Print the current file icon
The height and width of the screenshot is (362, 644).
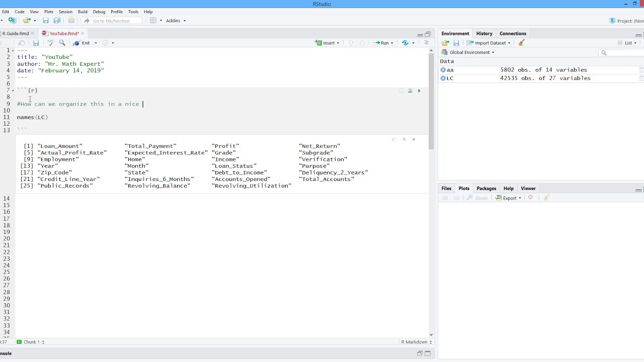(x=71, y=21)
